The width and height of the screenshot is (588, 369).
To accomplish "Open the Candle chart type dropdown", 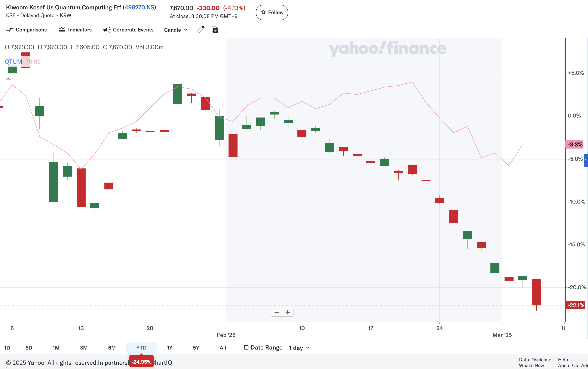I will [x=175, y=30].
